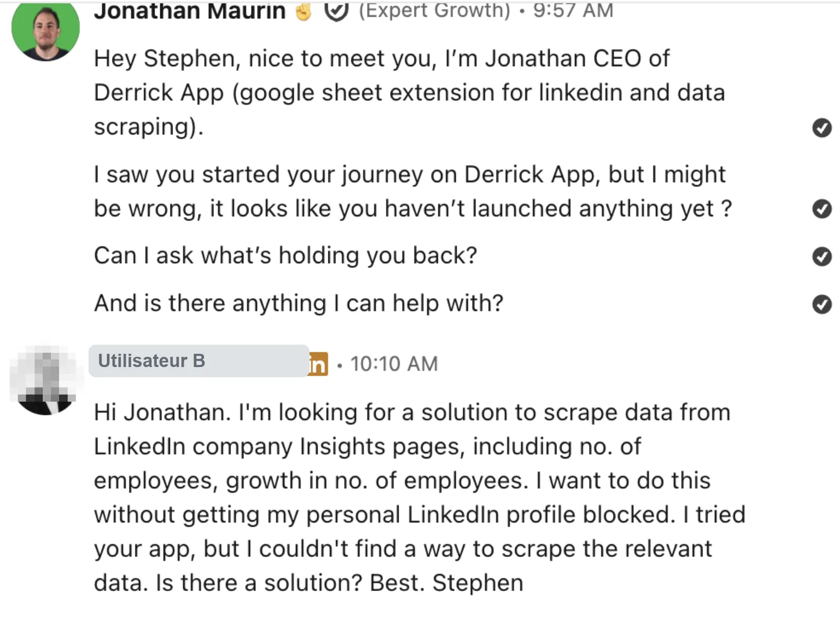Screen dimensions: 840x618
Task: Click the read checkmark beside "scraping)."
Action: click(x=822, y=128)
